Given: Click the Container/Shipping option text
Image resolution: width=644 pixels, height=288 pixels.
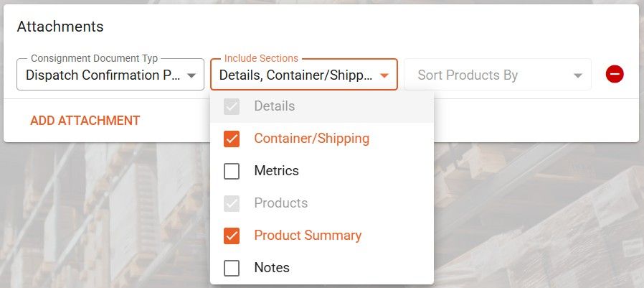Looking at the screenshot, I should pyautogui.click(x=311, y=139).
